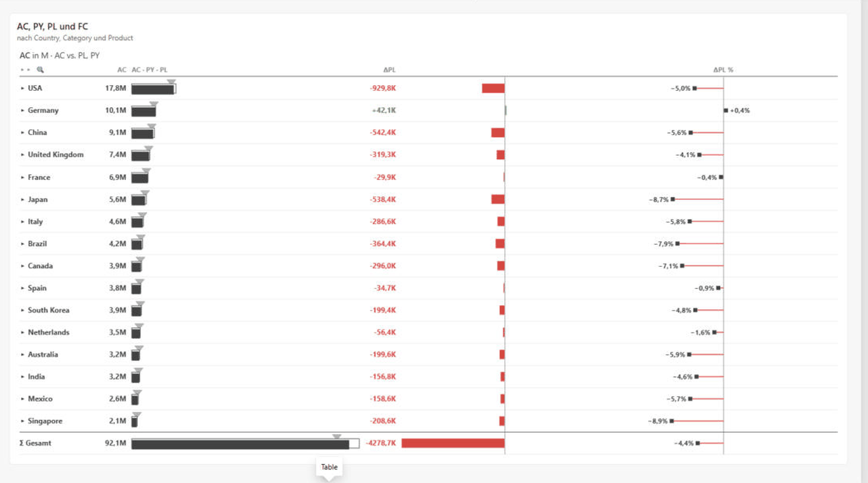This screenshot has height=483, width=868.
Task: Expand the Singapore row
Action: [23, 421]
